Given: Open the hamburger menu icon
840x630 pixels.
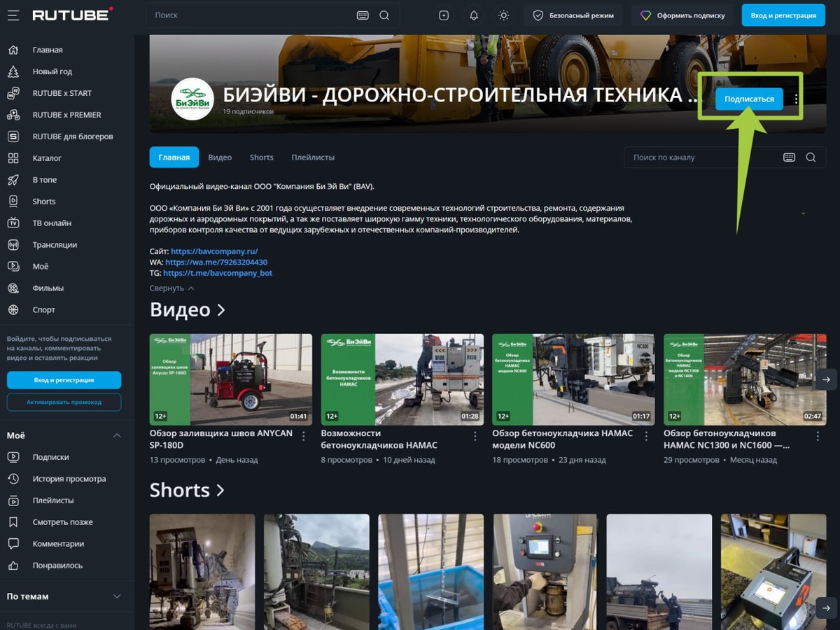Looking at the screenshot, I should coord(13,15).
